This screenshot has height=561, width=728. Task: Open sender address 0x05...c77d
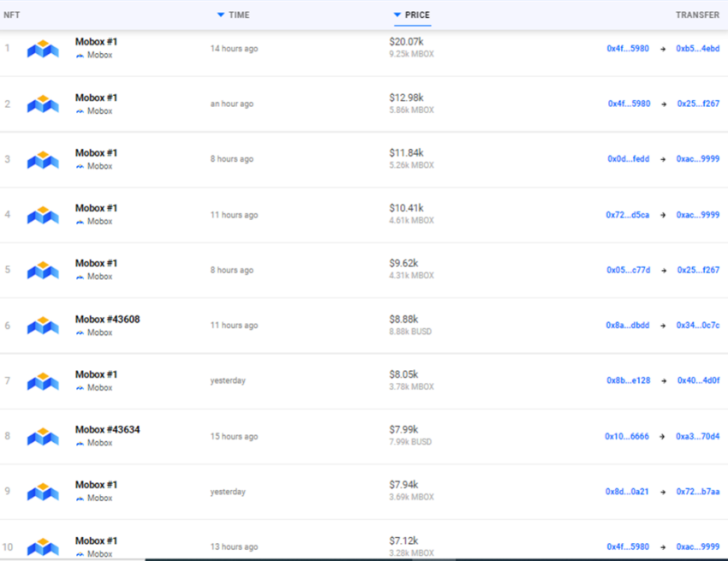pos(628,271)
